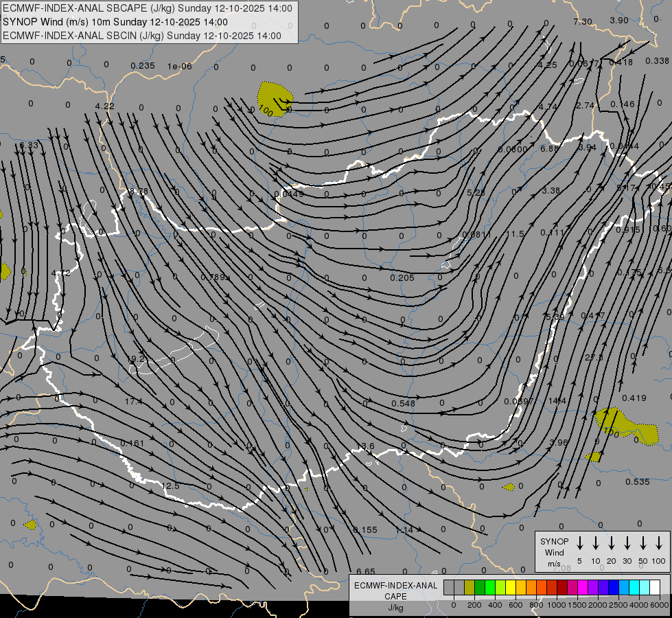
Task: Click the 11.5 value on map
Action: pos(515,233)
